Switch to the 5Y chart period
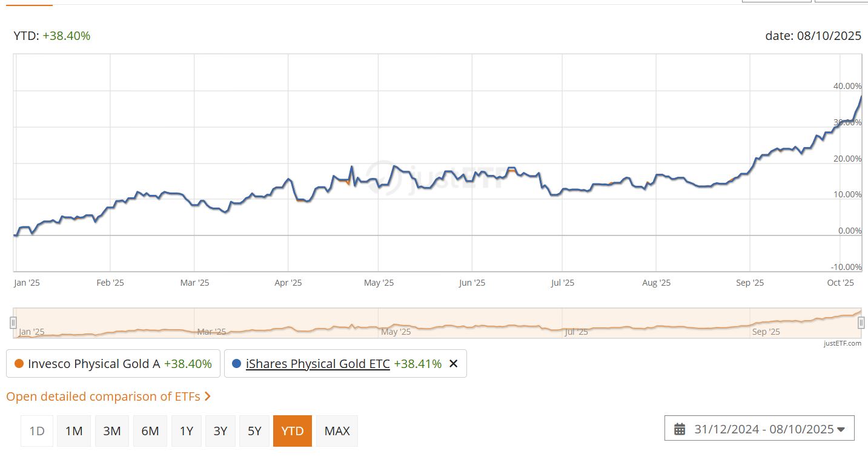The image size is (868, 457). pos(254,431)
